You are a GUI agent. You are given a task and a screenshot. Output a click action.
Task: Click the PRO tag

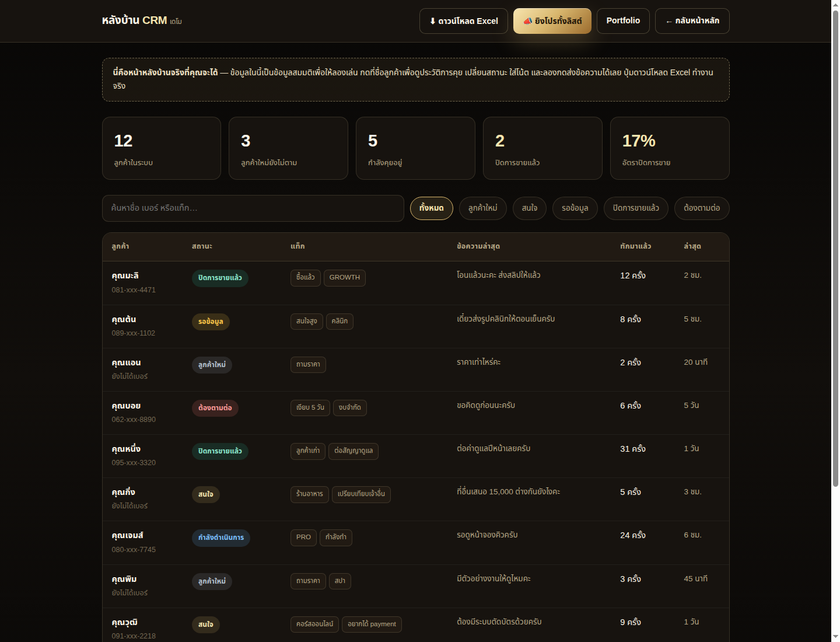point(303,538)
